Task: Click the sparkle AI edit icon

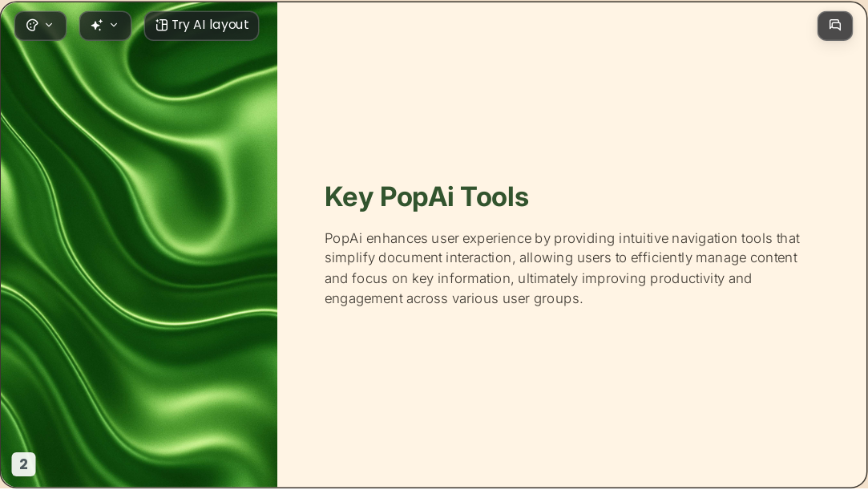Action: coord(96,26)
